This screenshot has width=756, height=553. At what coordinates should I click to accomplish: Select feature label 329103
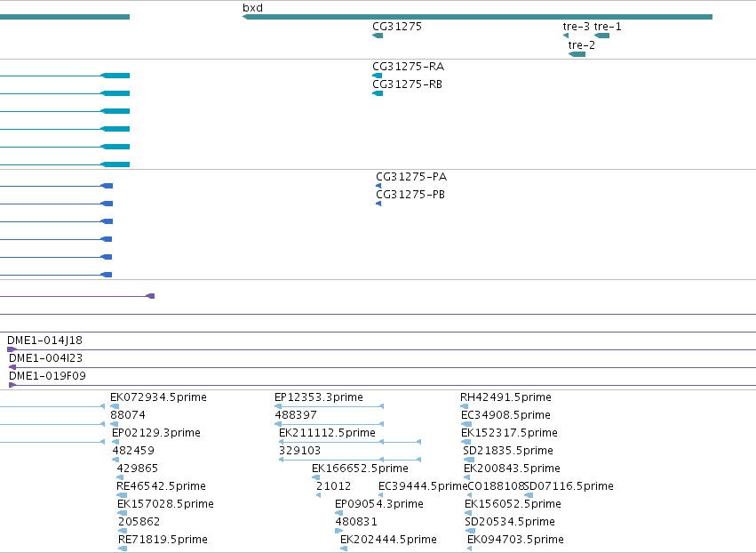point(300,451)
